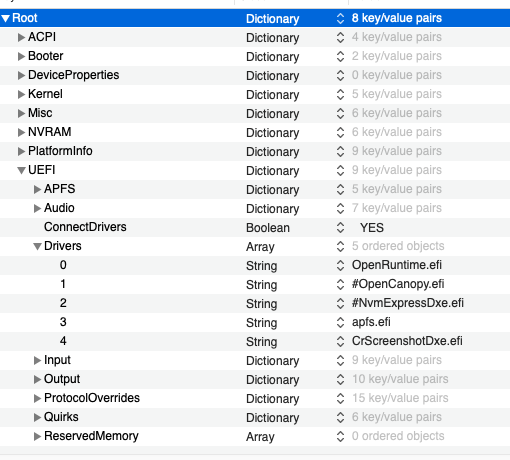This screenshot has width=510, height=460.
Task: Expand the Audio dictionary triangle
Action: [37, 208]
